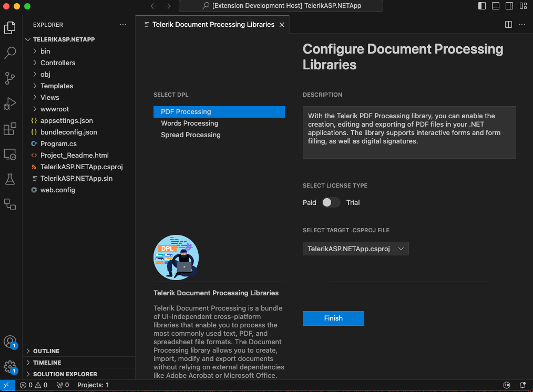This screenshot has height=392, width=533.
Task: Expand the SOLUTION EXPLORER section
Action: click(79, 374)
